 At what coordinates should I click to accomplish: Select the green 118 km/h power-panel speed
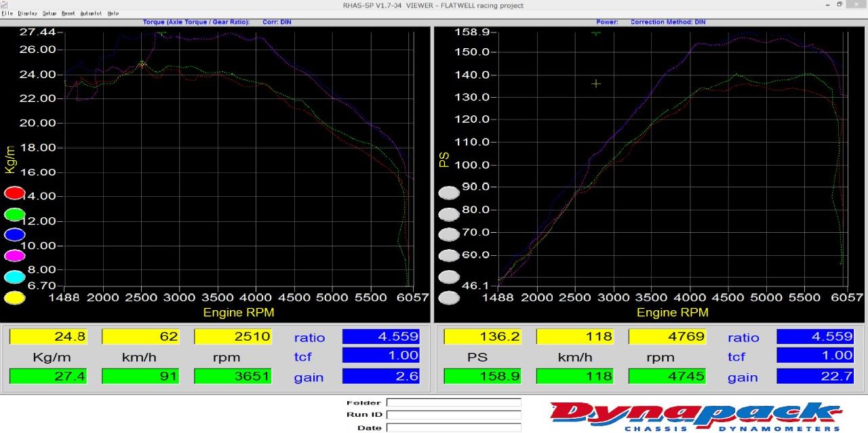pyautogui.click(x=574, y=376)
